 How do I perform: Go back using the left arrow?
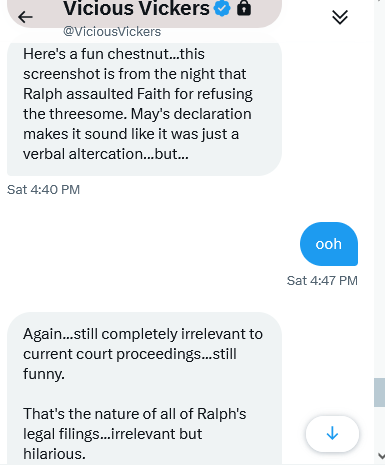[25, 17]
